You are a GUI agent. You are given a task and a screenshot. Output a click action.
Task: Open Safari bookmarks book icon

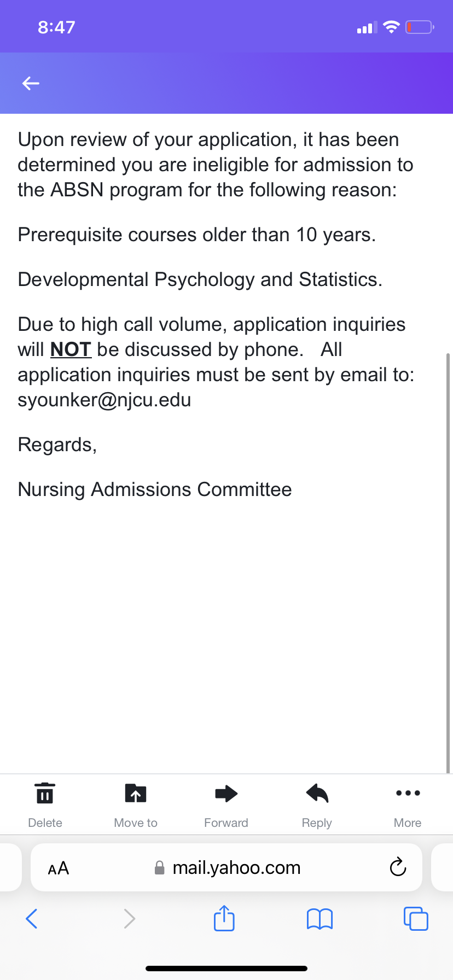point(320,919)
